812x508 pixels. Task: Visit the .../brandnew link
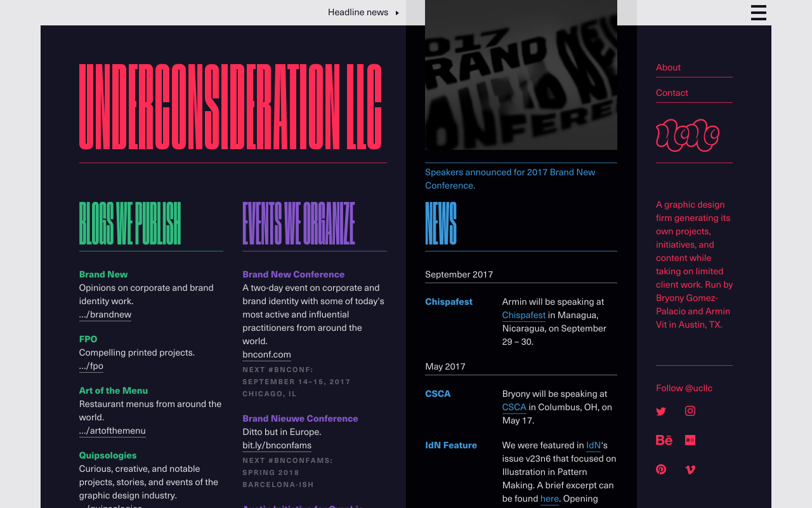[x=105, y=314]
